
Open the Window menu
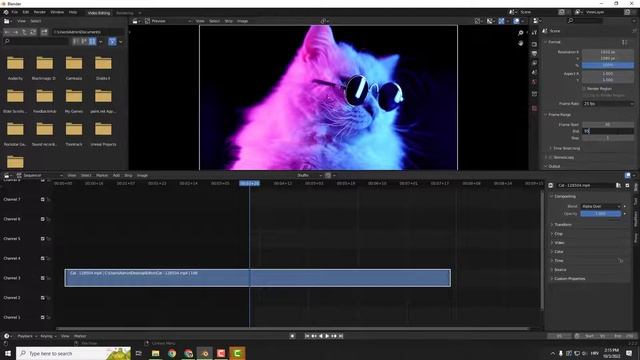pos(57,12)
